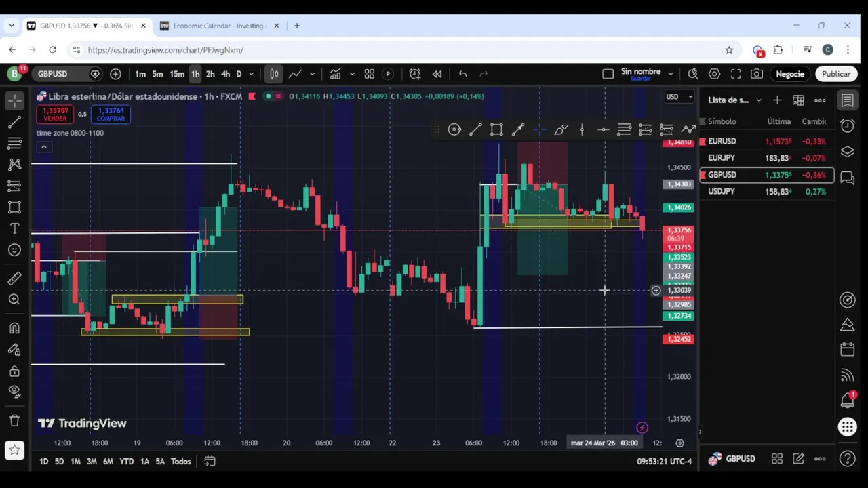Start bar replay mode
The height and width of the screenshot is (488, 868).
pos(437,74)
